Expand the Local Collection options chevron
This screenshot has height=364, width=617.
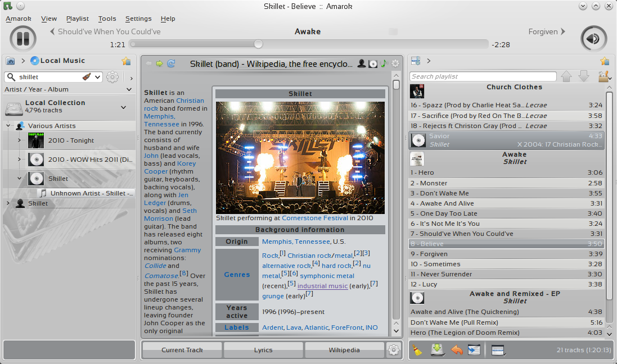click(124, 107)
